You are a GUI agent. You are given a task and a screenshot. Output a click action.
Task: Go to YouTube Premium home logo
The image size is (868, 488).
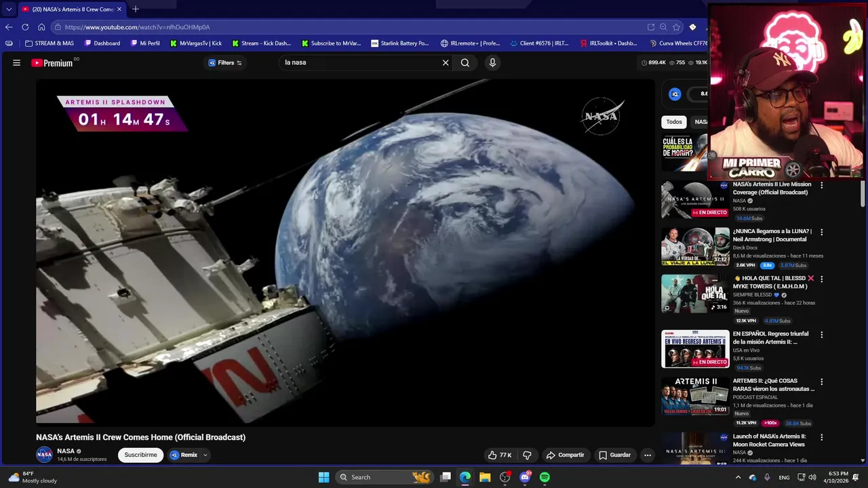click(x=52, y=63)
